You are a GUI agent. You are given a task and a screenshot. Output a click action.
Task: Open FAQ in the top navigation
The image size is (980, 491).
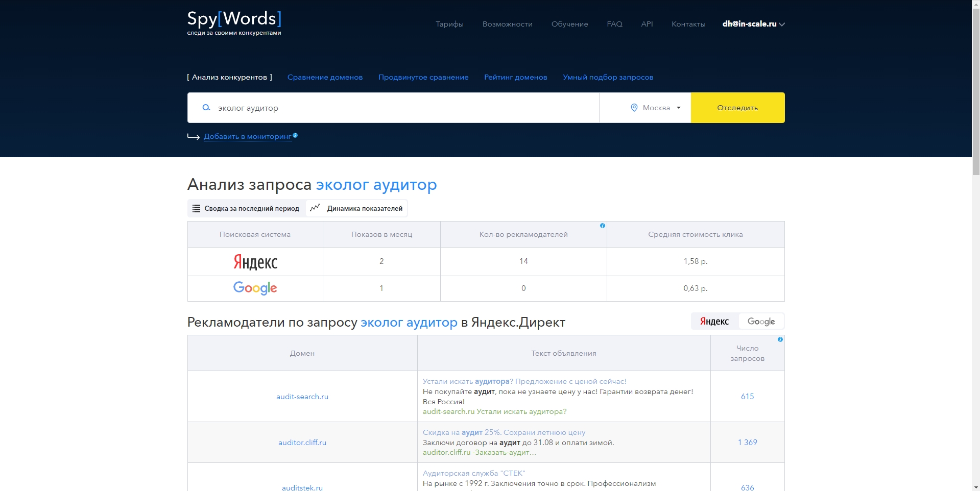point(614,24)
